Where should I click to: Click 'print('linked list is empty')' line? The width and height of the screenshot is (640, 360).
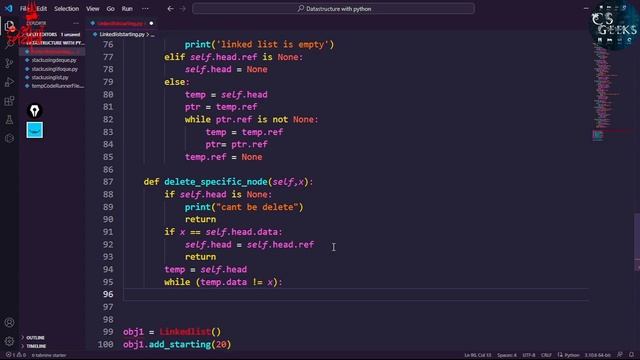(259, 44)
